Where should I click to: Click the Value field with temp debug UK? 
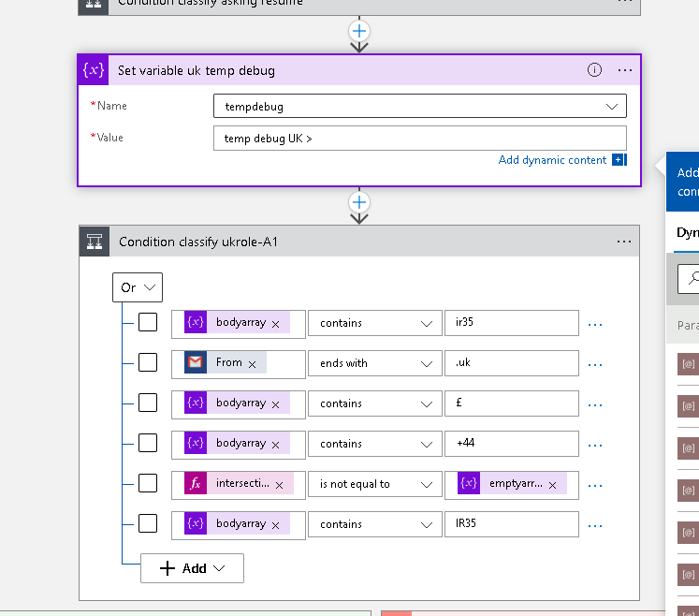point(420,139)
